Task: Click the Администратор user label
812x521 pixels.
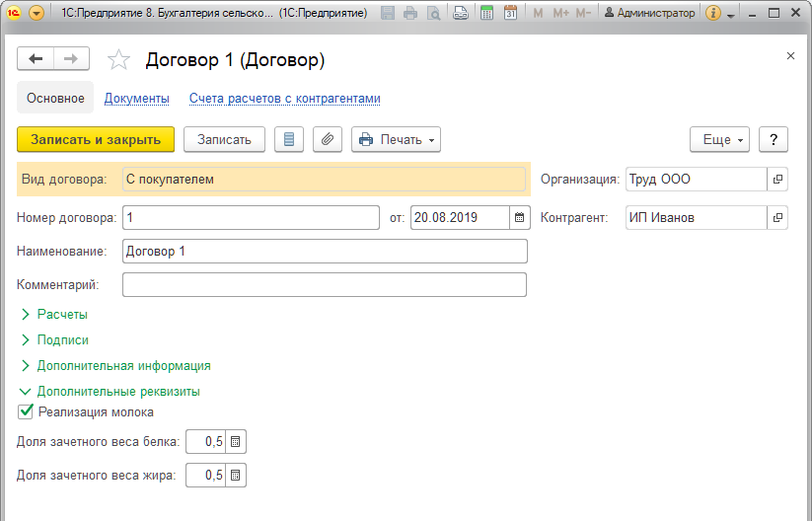Action: point(650,13)
